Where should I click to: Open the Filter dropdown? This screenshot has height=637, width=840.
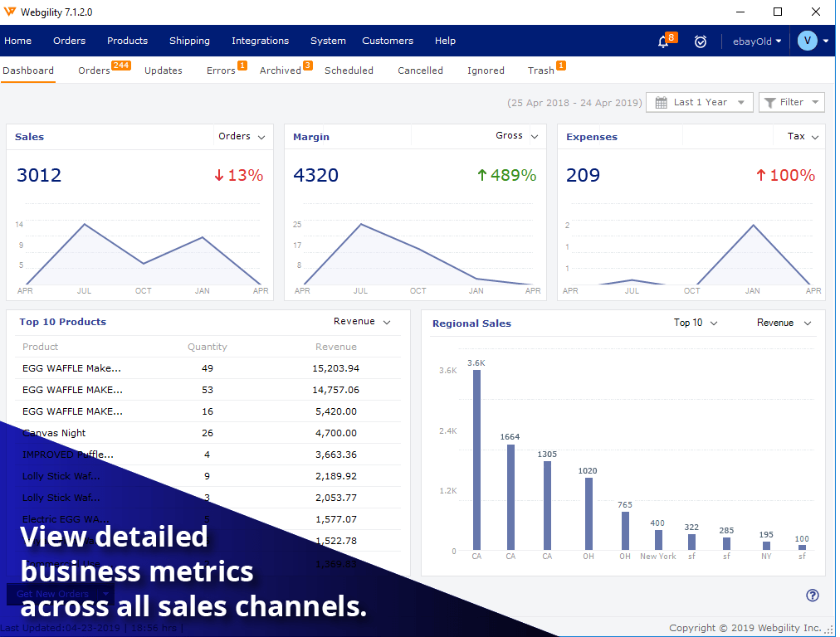(792, 102)
